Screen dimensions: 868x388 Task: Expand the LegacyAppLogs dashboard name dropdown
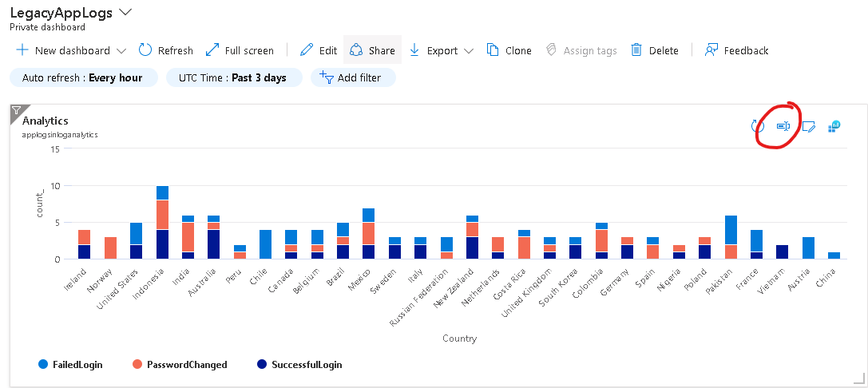point(125,12)
